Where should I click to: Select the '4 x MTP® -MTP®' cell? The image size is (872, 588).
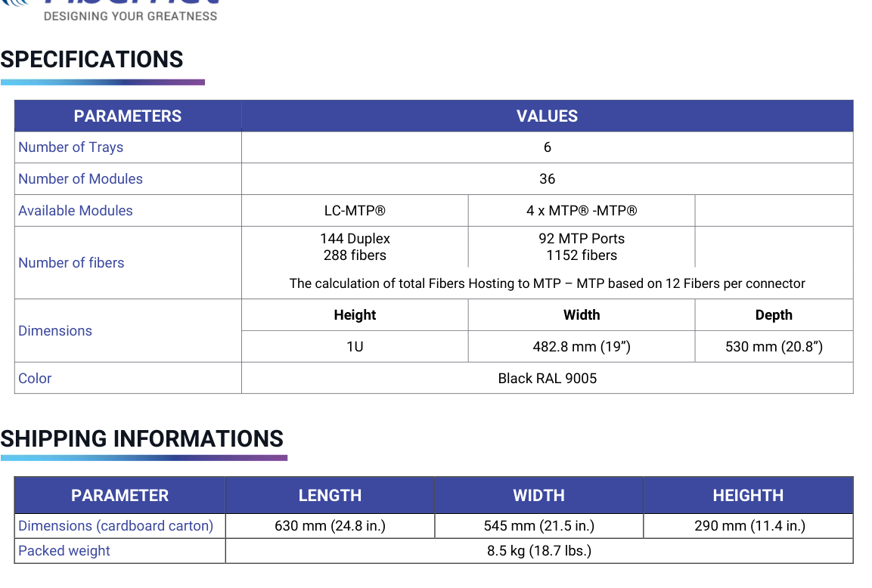(x=582, y=211)
